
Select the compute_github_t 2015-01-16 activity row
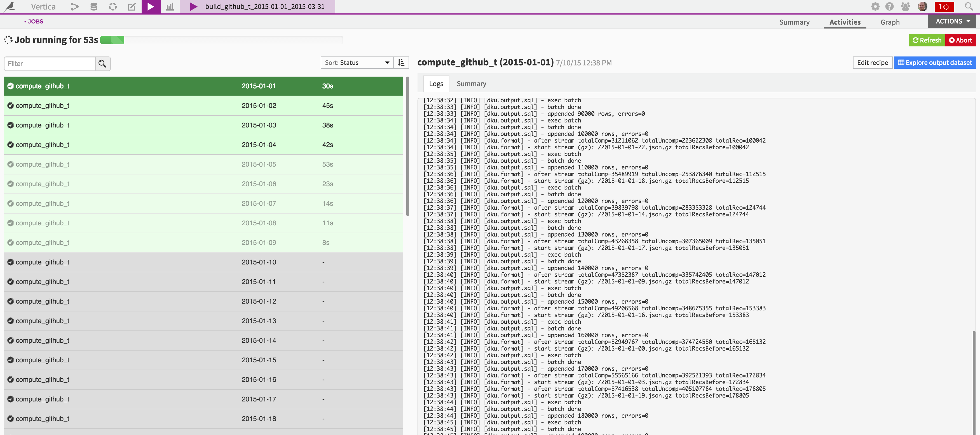point(203,380)
